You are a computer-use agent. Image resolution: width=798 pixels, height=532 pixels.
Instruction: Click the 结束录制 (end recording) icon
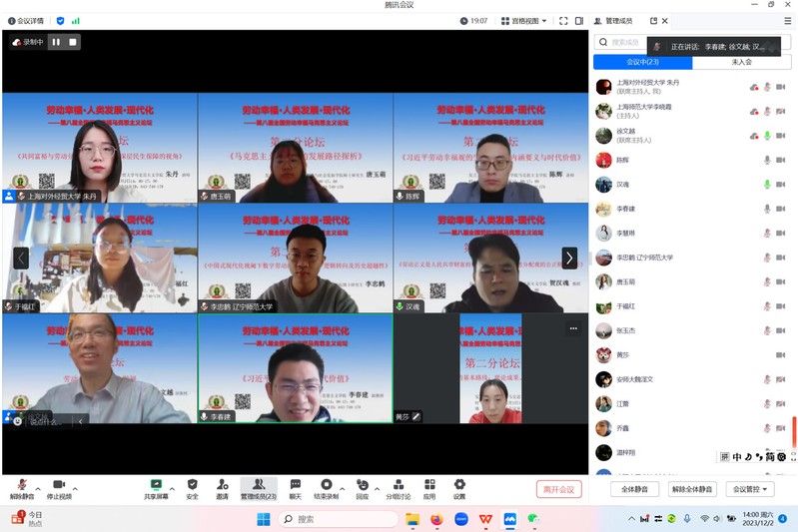point(326,485)
